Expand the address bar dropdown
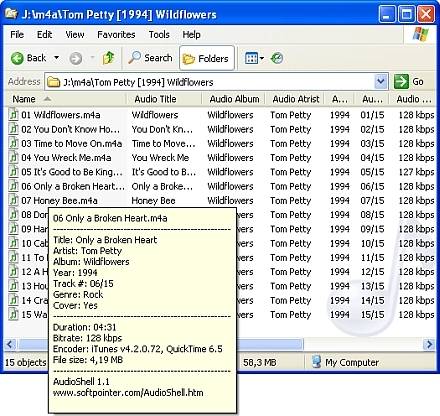440x416 pixels. (381, 82)
